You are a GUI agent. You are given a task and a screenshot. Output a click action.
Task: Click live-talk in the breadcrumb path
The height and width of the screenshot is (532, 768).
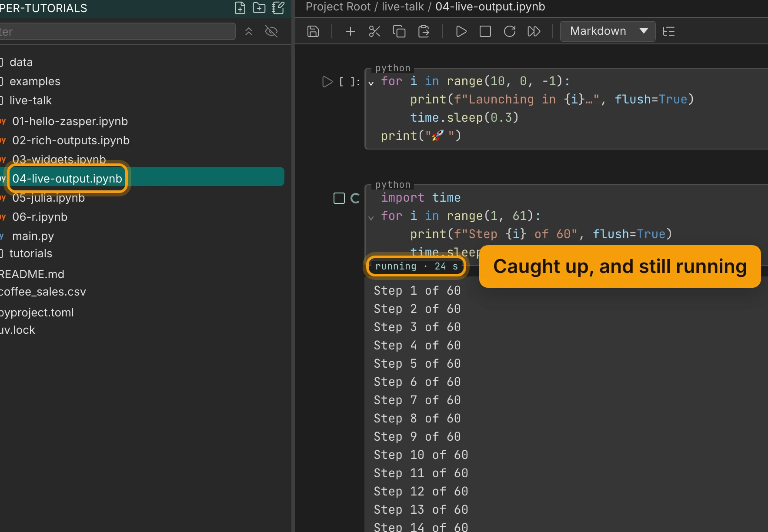[x=403, y=7]
